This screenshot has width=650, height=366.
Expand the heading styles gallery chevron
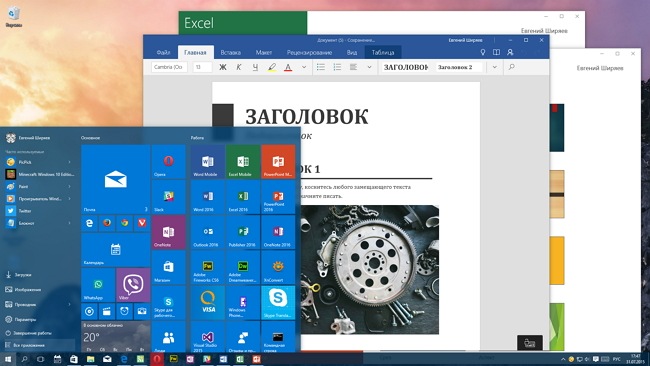(x=495, y=67)
